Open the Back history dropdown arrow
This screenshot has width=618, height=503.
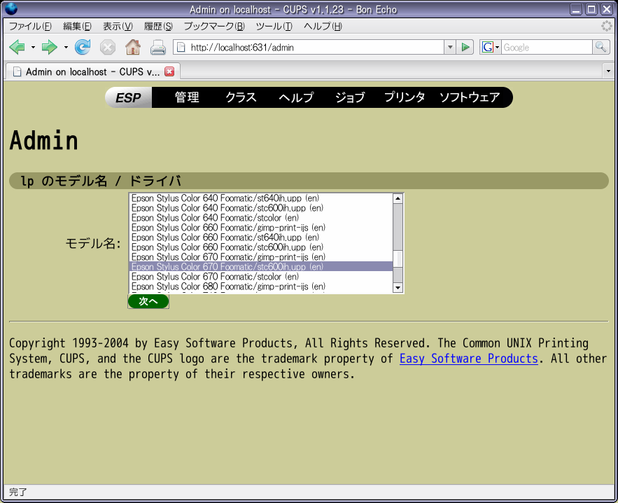click(33, 48)
